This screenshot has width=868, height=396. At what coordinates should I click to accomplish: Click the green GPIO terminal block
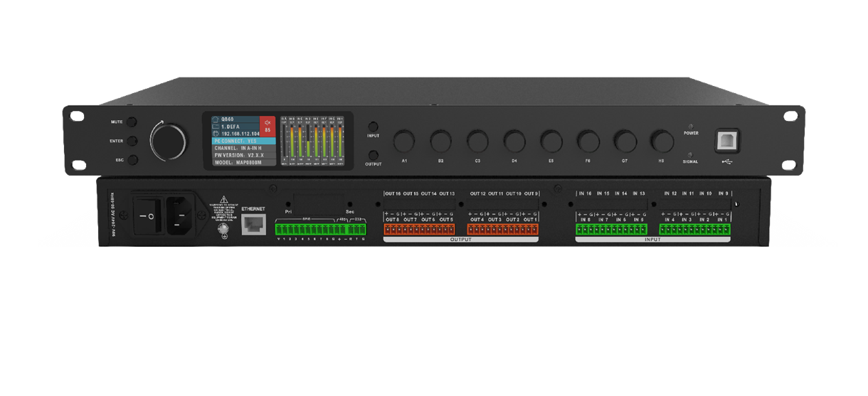[x=321, y=230]
